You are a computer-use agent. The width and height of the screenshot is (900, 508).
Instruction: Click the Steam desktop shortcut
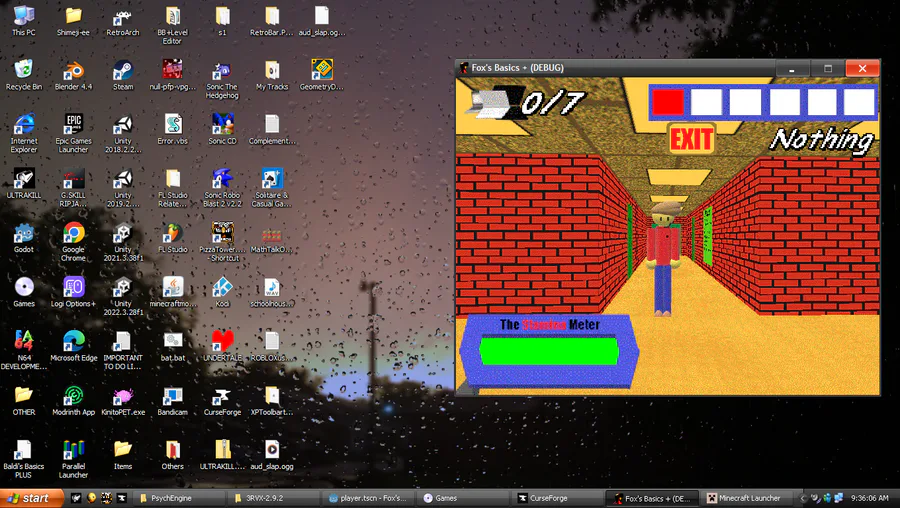click(123, 75)
